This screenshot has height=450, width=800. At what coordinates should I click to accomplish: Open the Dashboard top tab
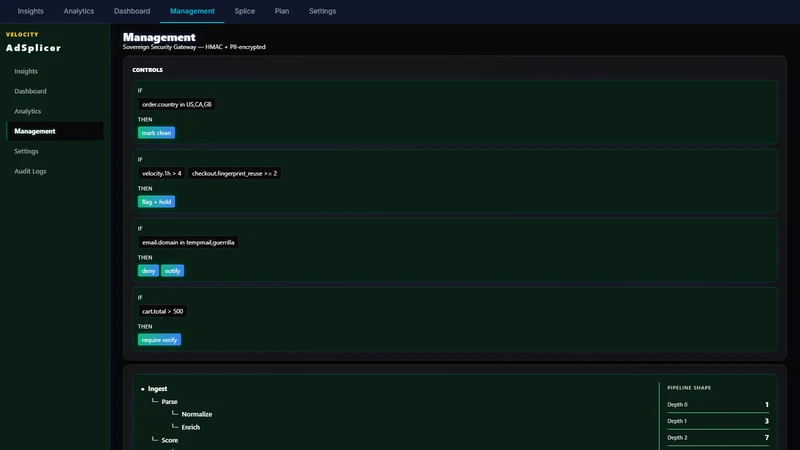tap(132, 11)
